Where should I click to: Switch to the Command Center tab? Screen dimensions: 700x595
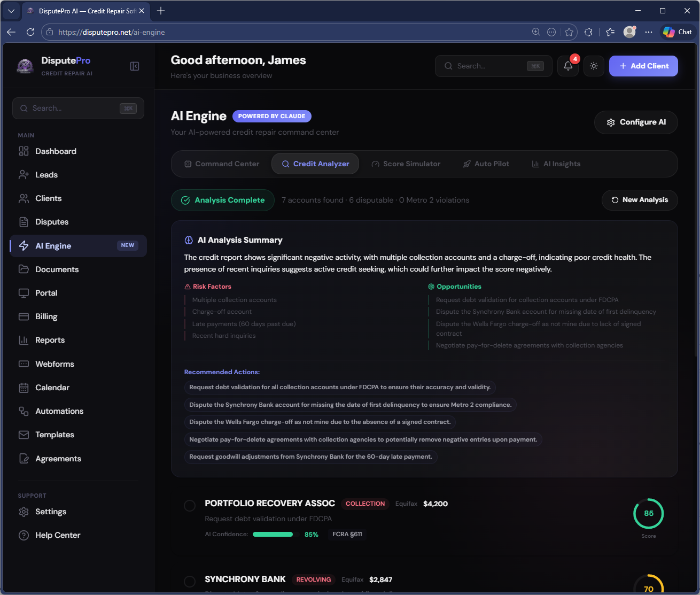point(222,164)
